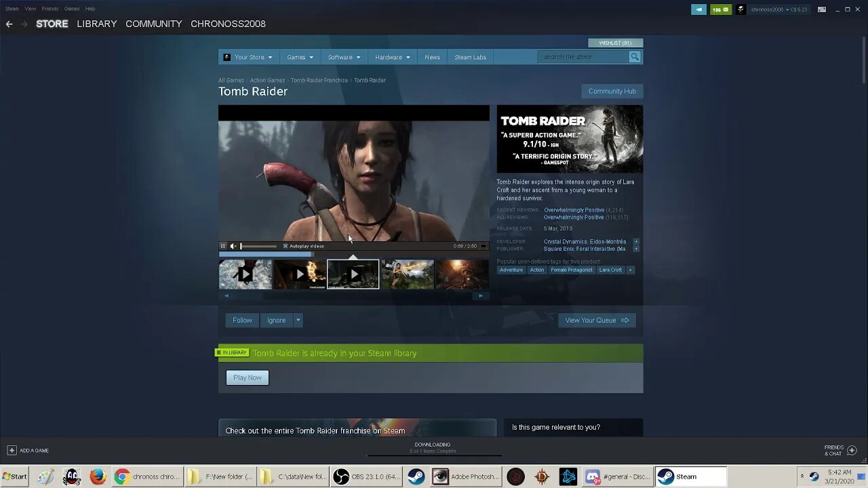
Task: Open Steam Labs tab
Action: pos(470,57)
